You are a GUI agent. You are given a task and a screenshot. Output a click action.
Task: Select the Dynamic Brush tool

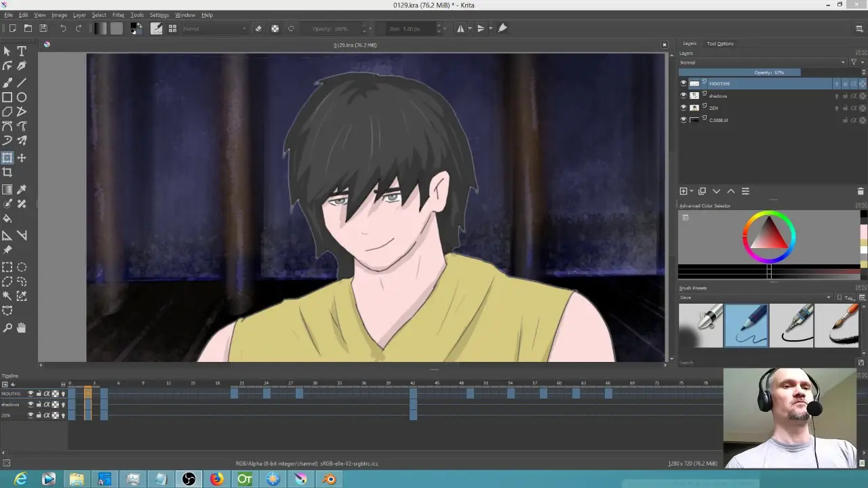(7, 141)
